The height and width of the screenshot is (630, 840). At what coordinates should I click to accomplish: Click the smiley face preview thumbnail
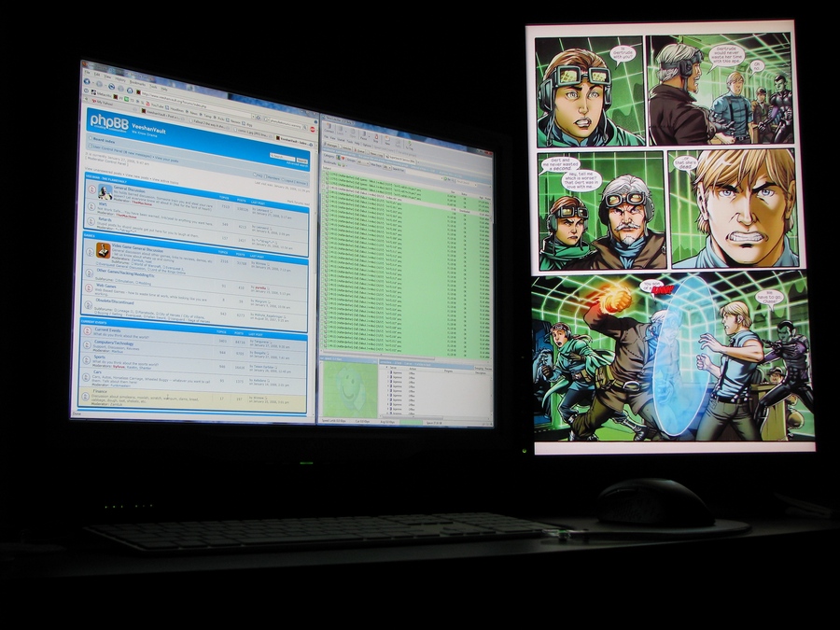pyautogui.click(x=349, y=390)
